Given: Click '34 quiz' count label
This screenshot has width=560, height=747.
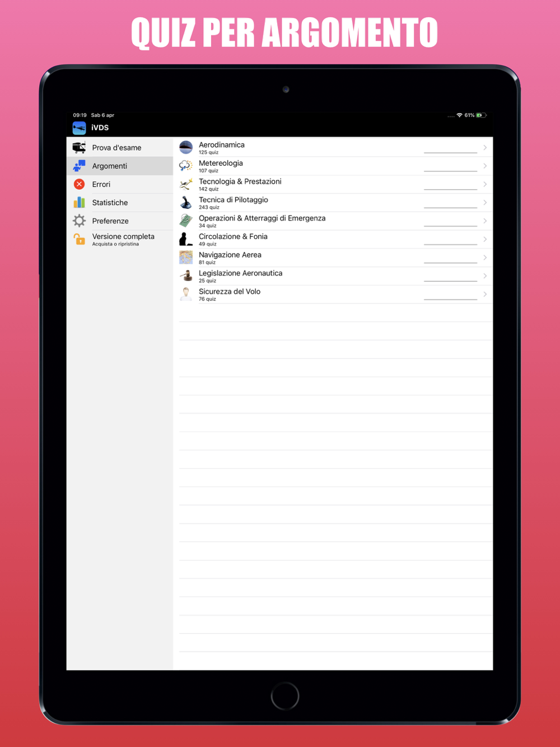Looking at the screenshot, I should pos(207,226).
